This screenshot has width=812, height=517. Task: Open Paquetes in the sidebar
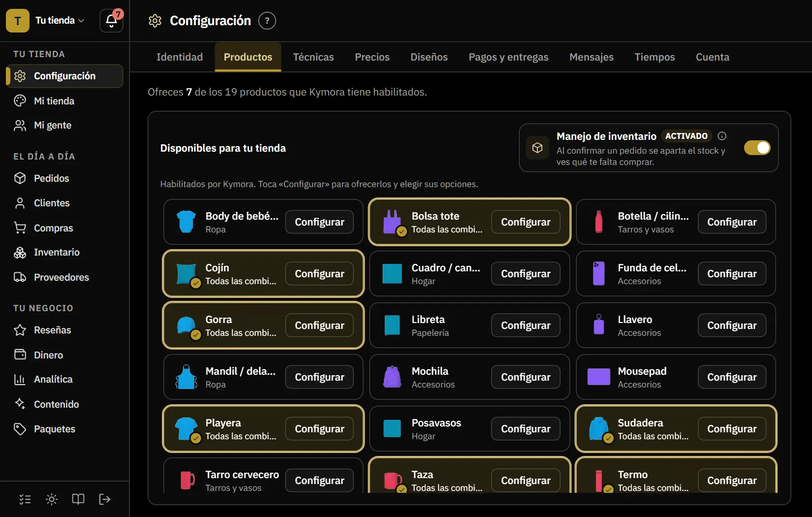tap(64, 429)
